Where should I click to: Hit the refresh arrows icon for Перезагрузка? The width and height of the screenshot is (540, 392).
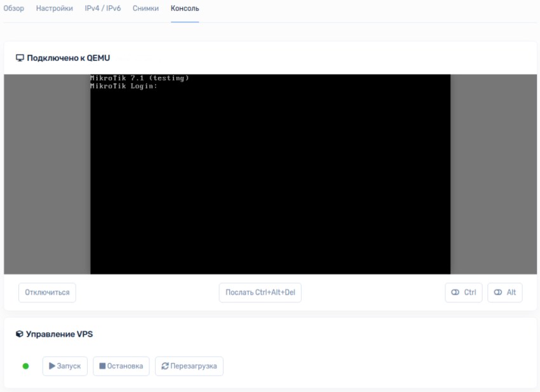(x=165, y=366)
